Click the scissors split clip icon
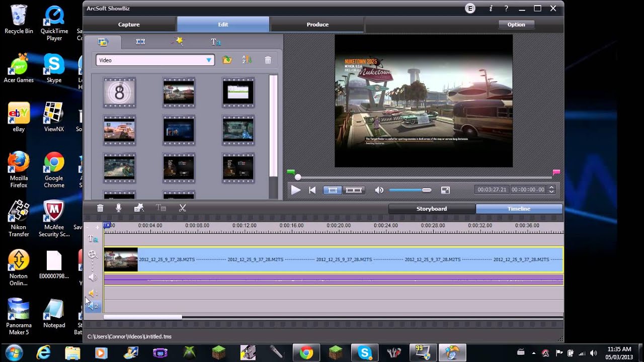 click(x=183, y=208)
